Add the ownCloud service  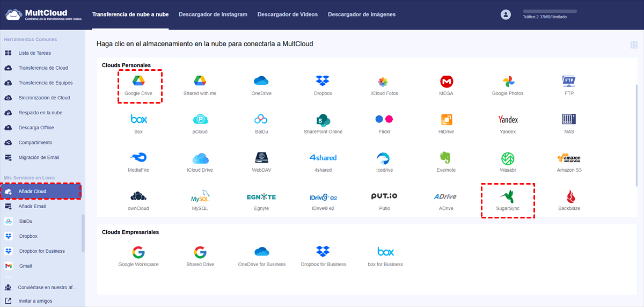pos(138,201)
